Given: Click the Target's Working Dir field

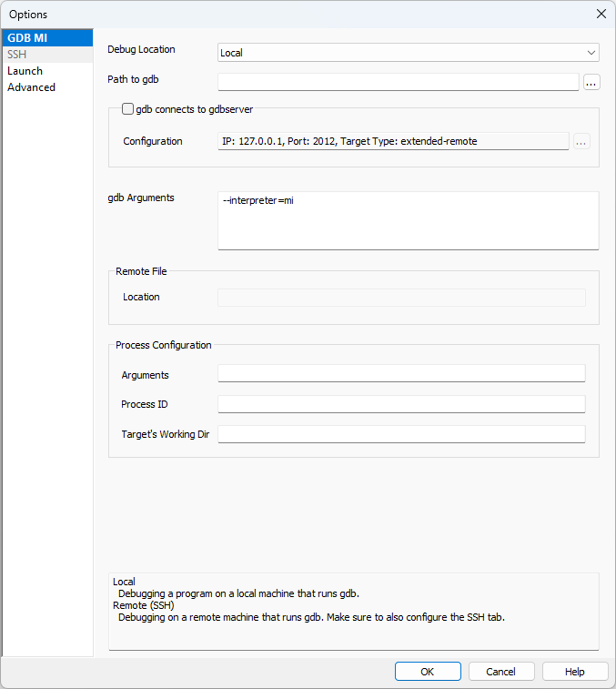Looking at the screenshot, I should pos(401,434).
